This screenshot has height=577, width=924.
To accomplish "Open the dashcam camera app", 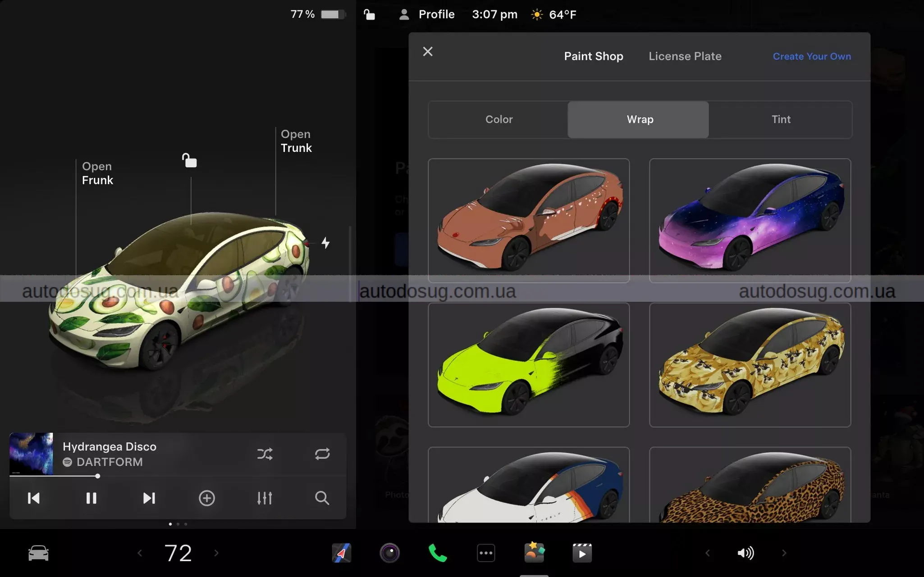I will pos(389,553).
